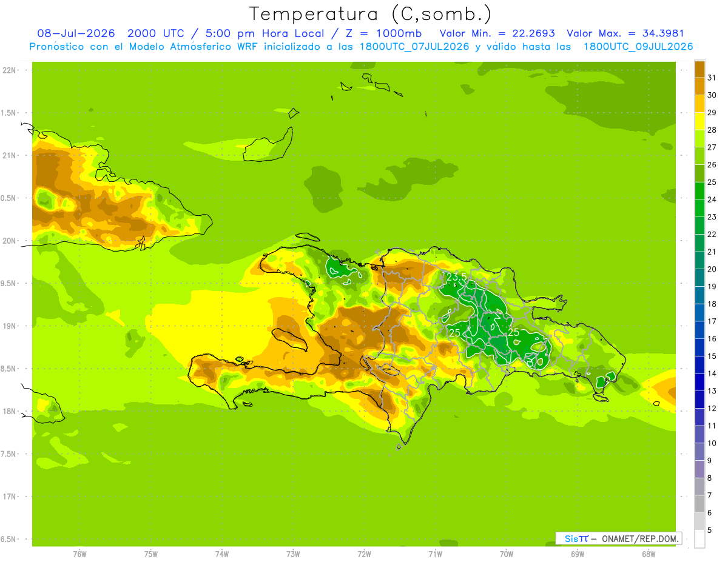The width and height of the screenshot is (728, 562).
Task: Click the "21N" latitude axis label
Action: (x=9, y=155)
